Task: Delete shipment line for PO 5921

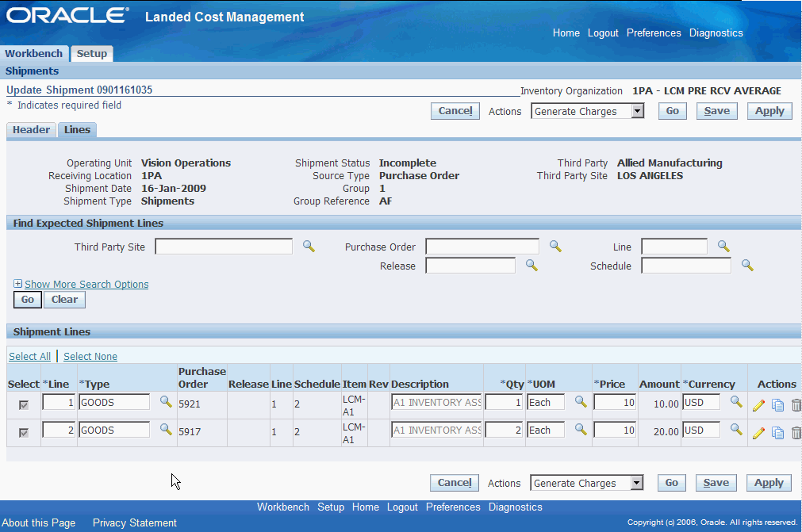Action: [x=796, y=405]
